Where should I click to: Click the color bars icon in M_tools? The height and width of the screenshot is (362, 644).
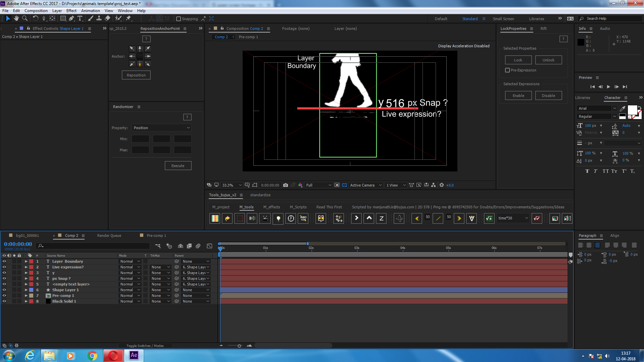click(x=215, y=218)
